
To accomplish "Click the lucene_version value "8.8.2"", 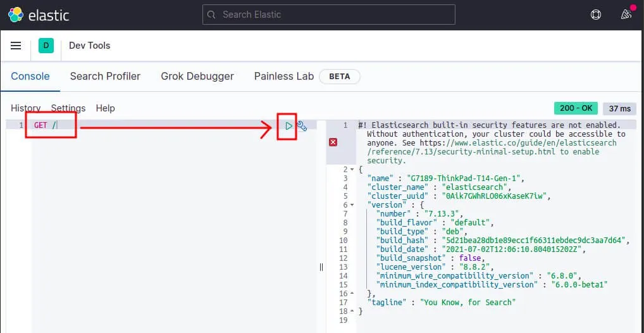I will click(x=476, y=267).
